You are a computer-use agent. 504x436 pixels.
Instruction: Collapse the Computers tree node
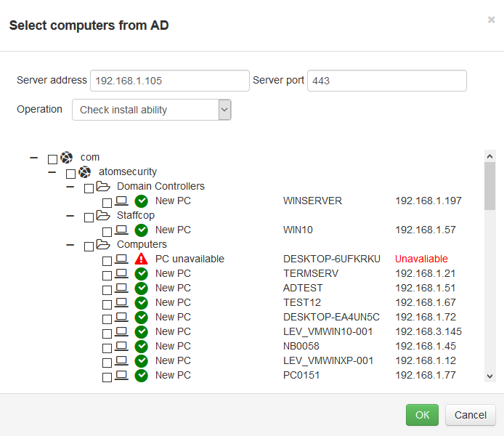70,245
